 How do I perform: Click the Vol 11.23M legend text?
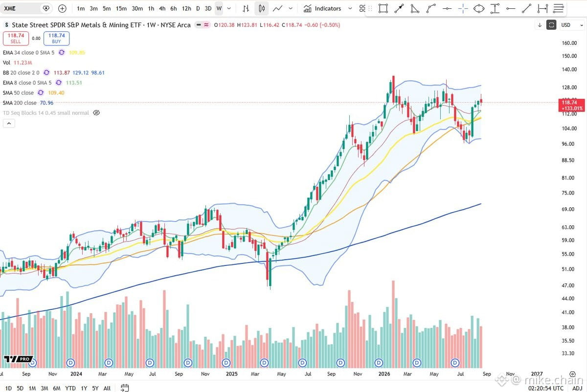coord(17,63)
